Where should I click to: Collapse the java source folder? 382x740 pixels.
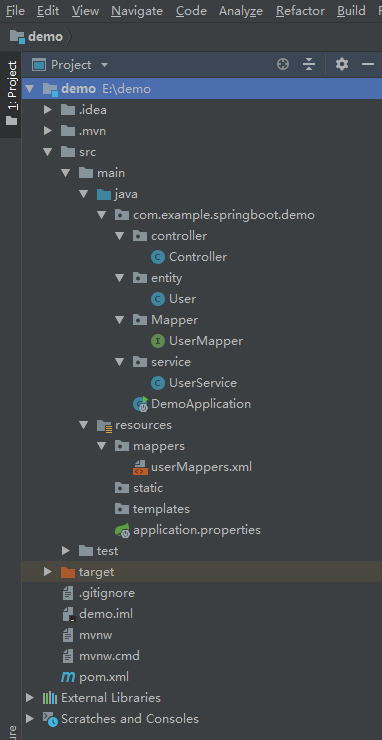84,194
